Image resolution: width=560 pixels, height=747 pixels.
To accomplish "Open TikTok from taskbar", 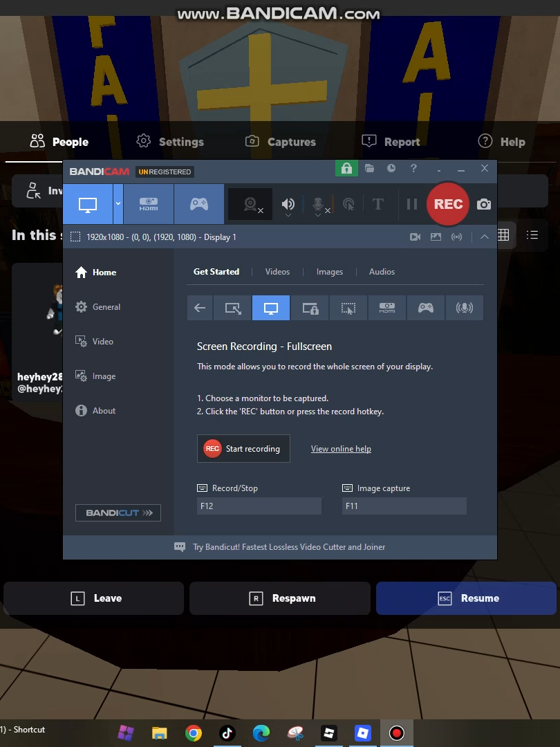I will [x=227, y=733].
